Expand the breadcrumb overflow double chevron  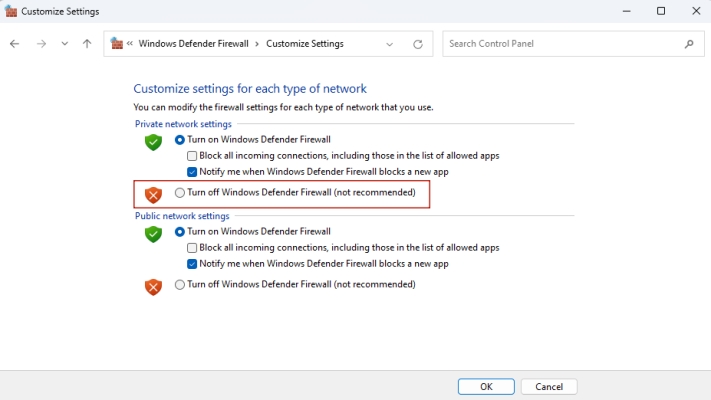[x=130, y=44]
